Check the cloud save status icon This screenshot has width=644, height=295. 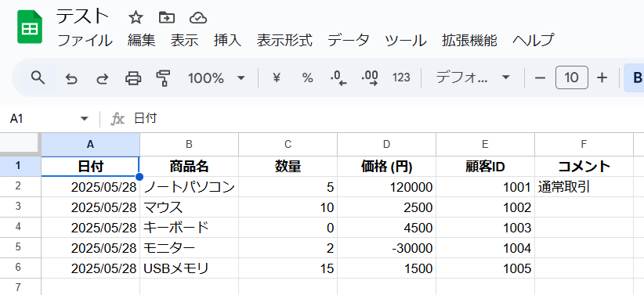pos(198,18)
